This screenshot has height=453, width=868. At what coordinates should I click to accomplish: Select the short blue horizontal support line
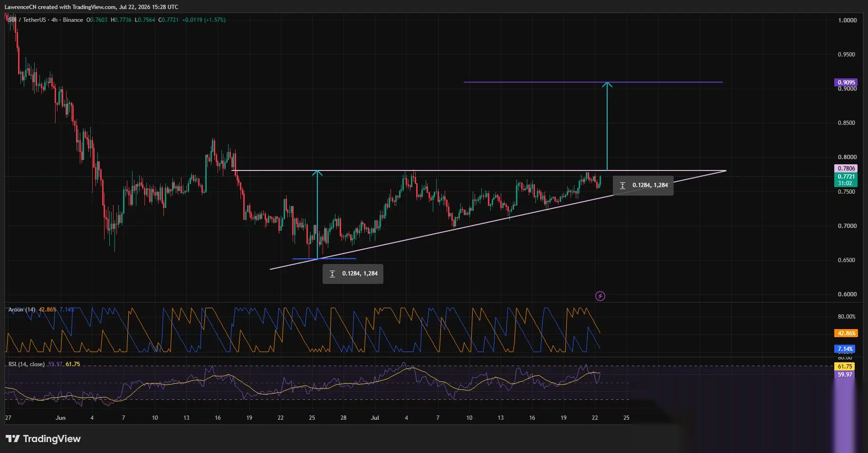coord(324,259)
